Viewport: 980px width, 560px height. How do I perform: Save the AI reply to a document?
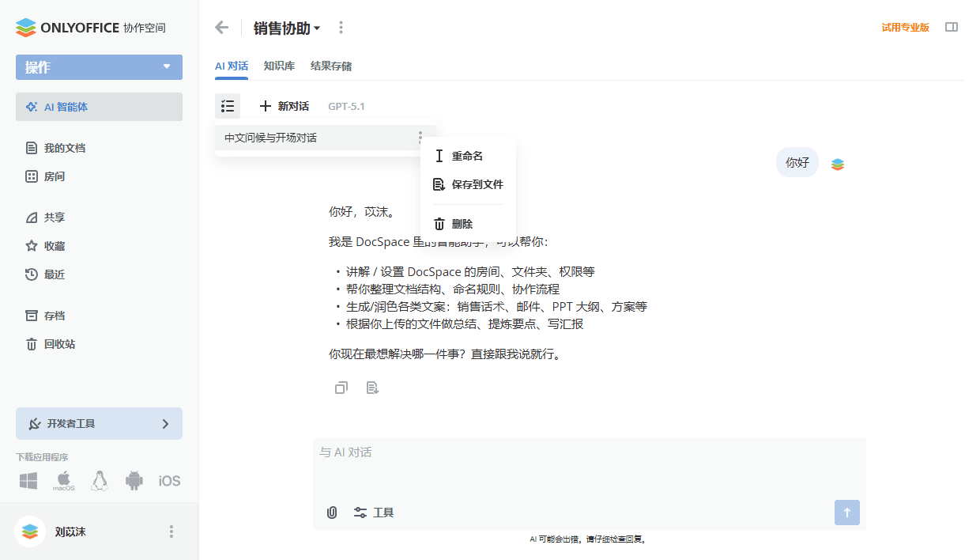[x=372, y=388]
